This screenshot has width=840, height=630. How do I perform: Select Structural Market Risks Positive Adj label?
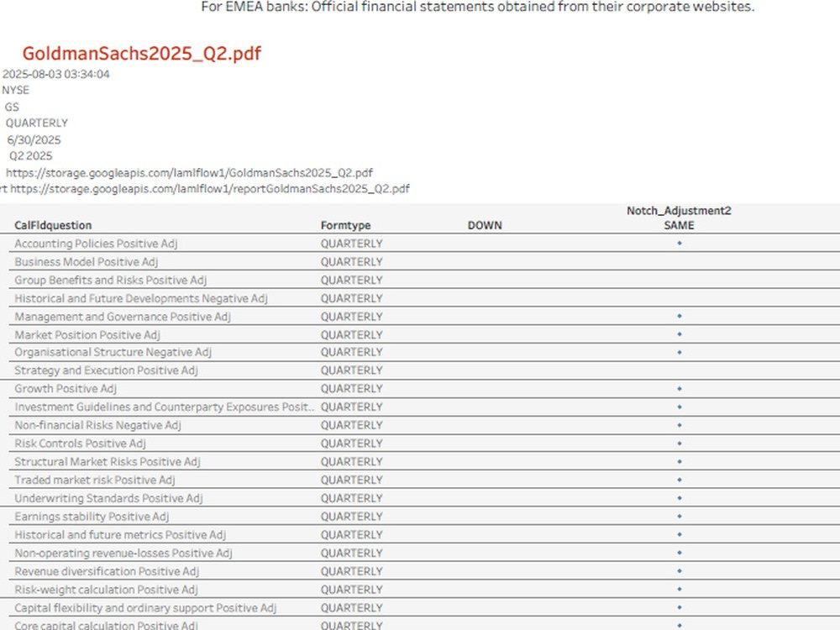click(x=108, y=461)
